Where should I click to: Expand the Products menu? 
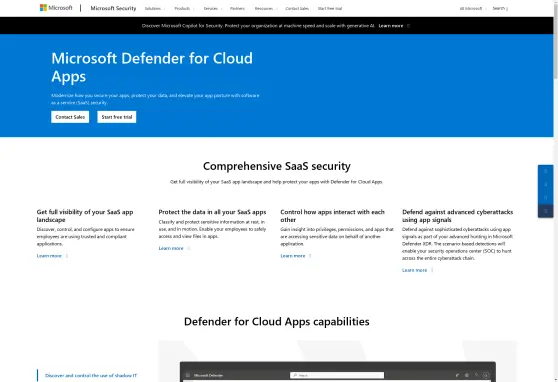[x=184, y=9]
